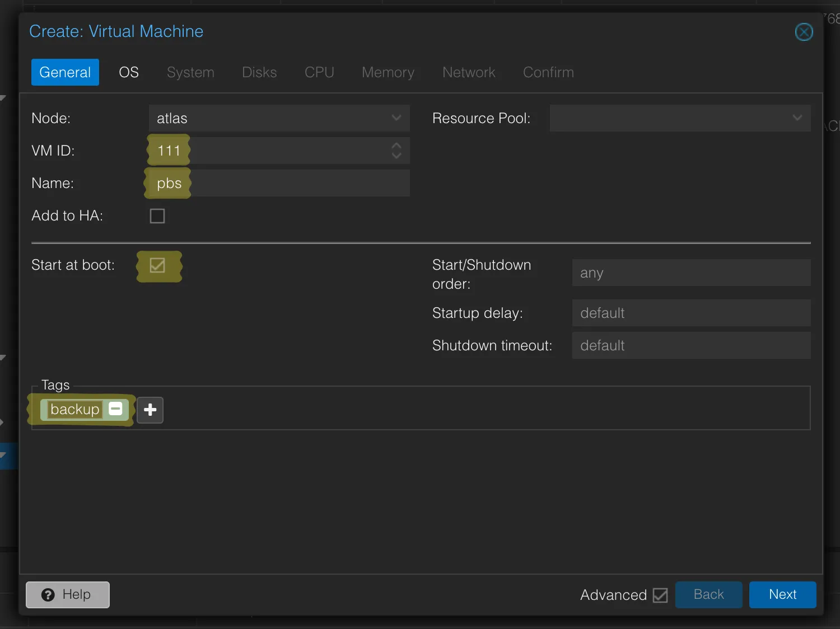Focus the Startup delay field
Image resolution: width=840 pixels, height=629 pixels.
pyautogui.click(x=692, y=313)
